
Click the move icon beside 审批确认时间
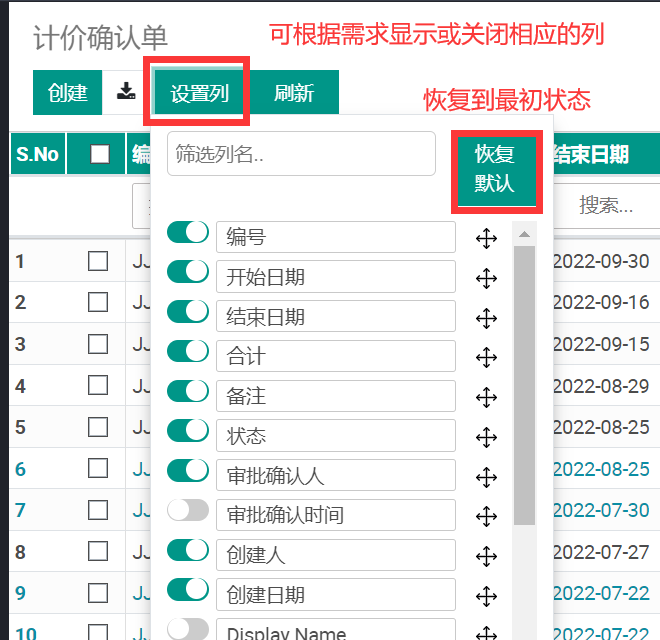pos(486,515)
